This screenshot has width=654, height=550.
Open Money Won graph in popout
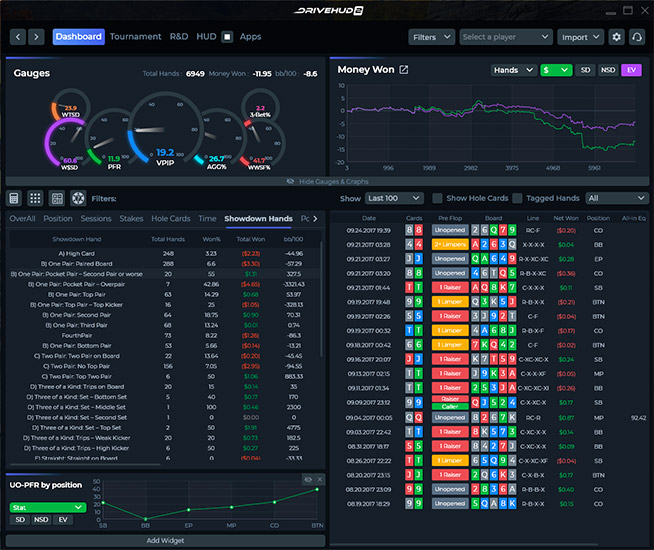(x=404, y=70)
